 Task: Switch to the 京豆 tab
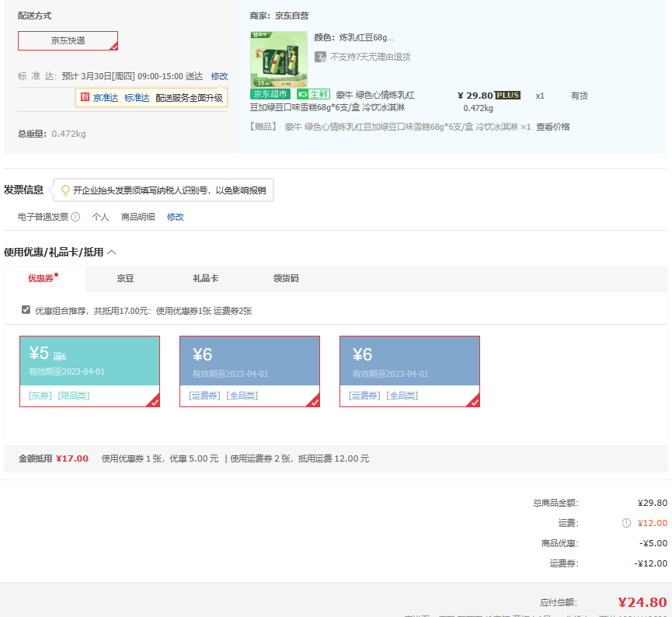(125, 278)
